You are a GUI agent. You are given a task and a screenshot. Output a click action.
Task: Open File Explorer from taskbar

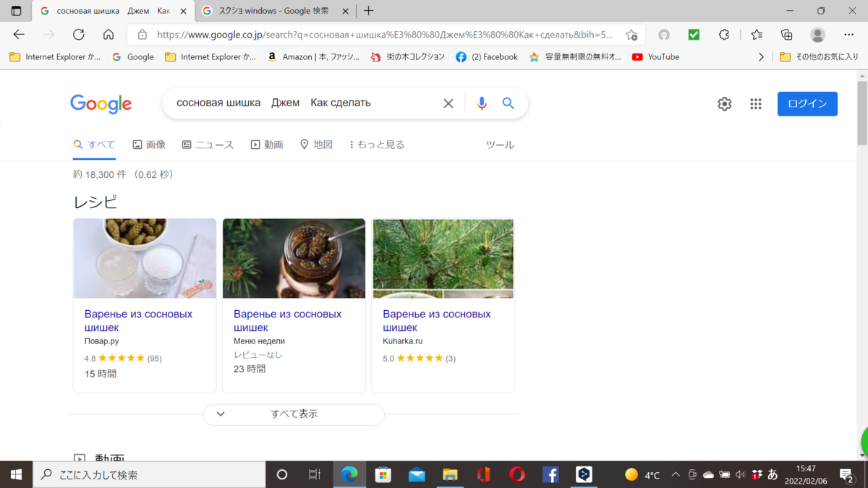[x=450, y=474]
